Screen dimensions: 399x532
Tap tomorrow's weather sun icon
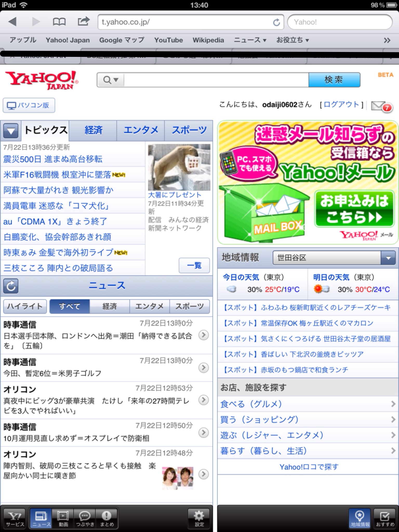click(322, 289)
